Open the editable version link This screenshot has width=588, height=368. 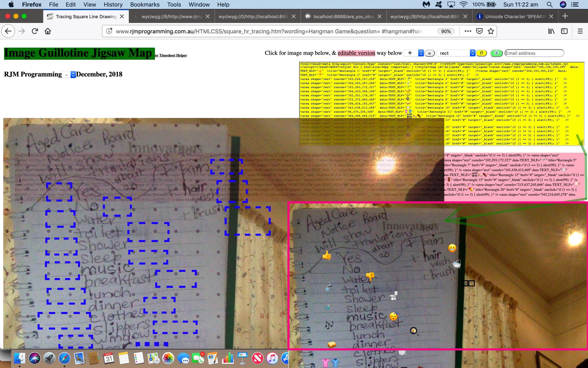[x=356, y=53]
